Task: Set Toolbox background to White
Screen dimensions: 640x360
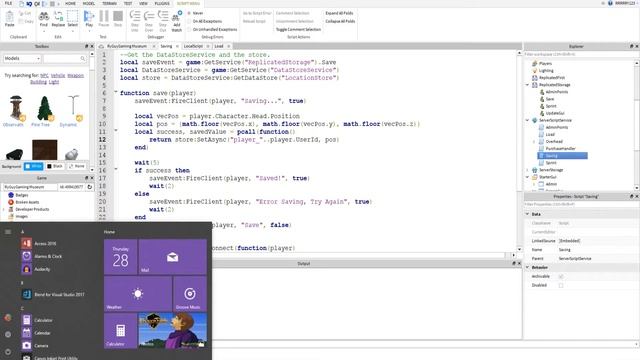Action: 33,166
